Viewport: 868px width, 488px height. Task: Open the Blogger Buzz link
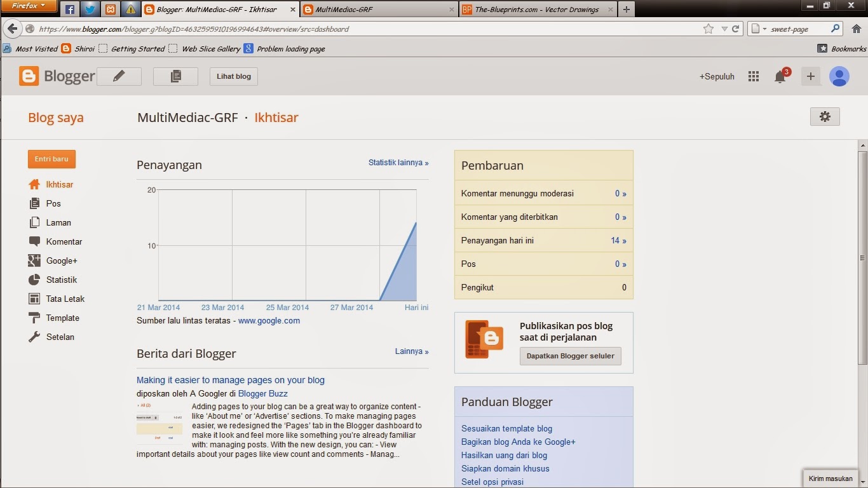(x=263, y=394)
